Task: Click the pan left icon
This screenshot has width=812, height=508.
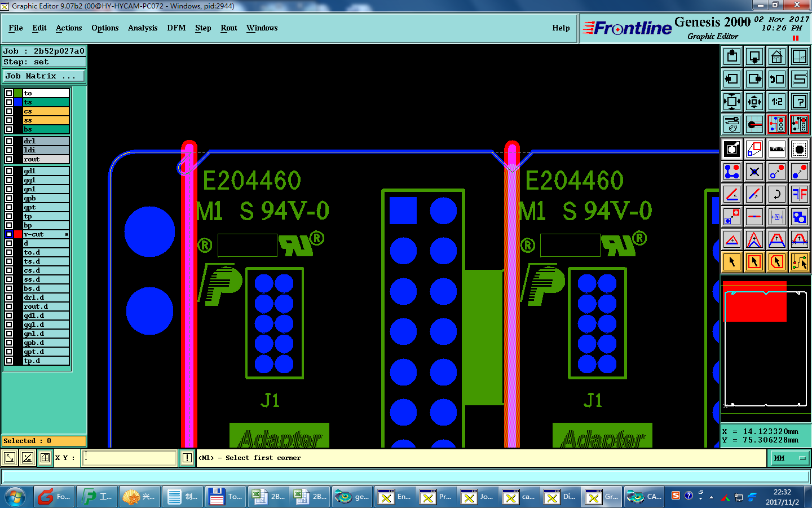Action: click(732, 79)
